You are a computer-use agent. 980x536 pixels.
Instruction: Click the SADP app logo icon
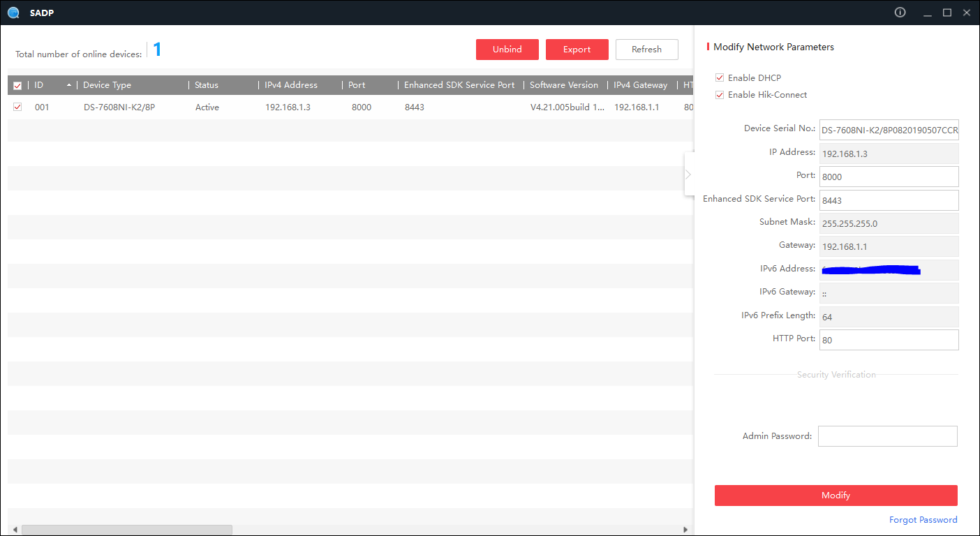(x=13, y=13)
